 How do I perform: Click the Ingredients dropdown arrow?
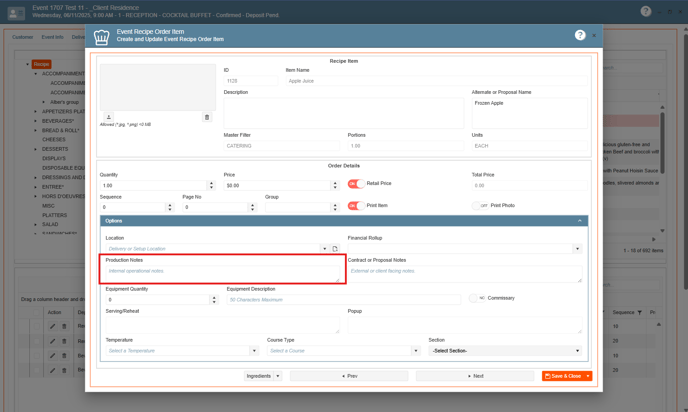click(278, 376)
